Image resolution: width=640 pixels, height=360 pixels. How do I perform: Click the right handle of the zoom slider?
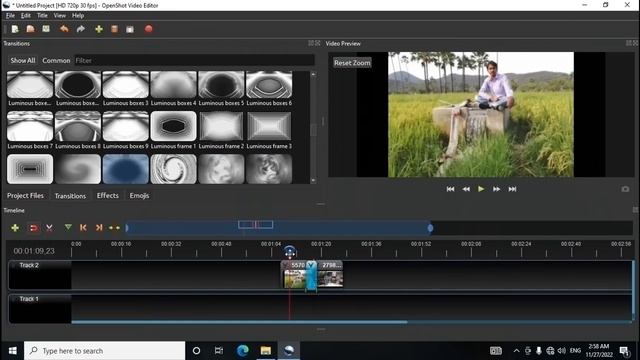pos(430,228)
